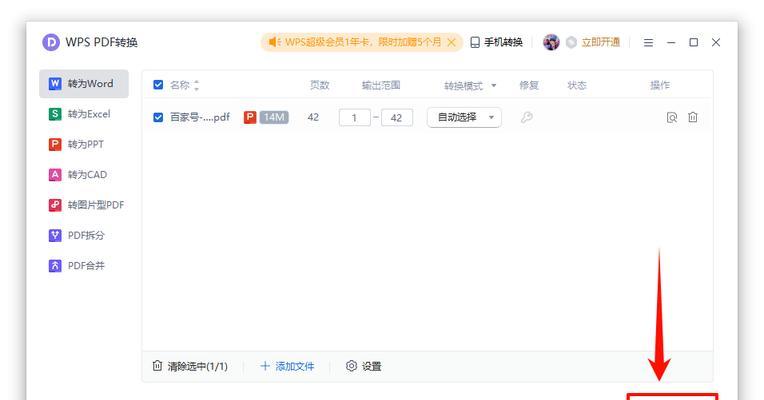
Task: Minimize the WPS PDF转换 window
Action: tap(671, 43)
